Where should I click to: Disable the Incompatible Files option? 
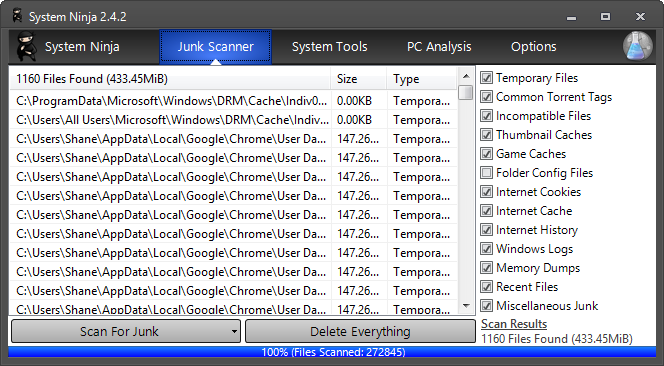pos(486,116)
